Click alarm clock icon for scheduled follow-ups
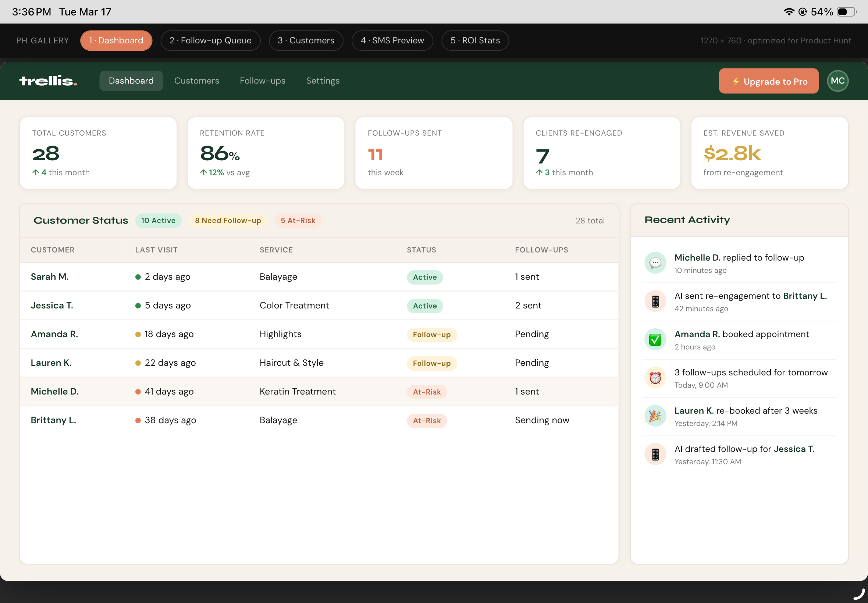Viewport: 868px width, 603px height. click(x=655, y=378)
